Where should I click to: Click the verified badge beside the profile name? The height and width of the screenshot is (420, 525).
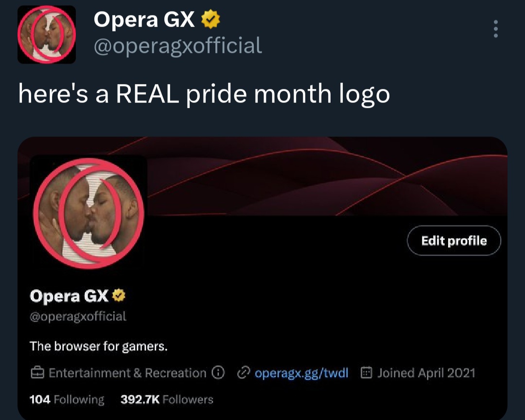(x=119, y=295)
